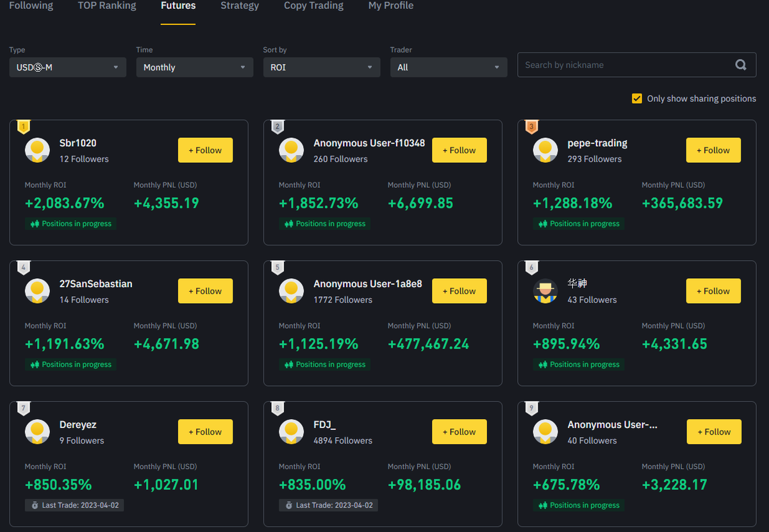Click the rank 2 silver badge
Screen dimensions: 769x532
[277, 127]
